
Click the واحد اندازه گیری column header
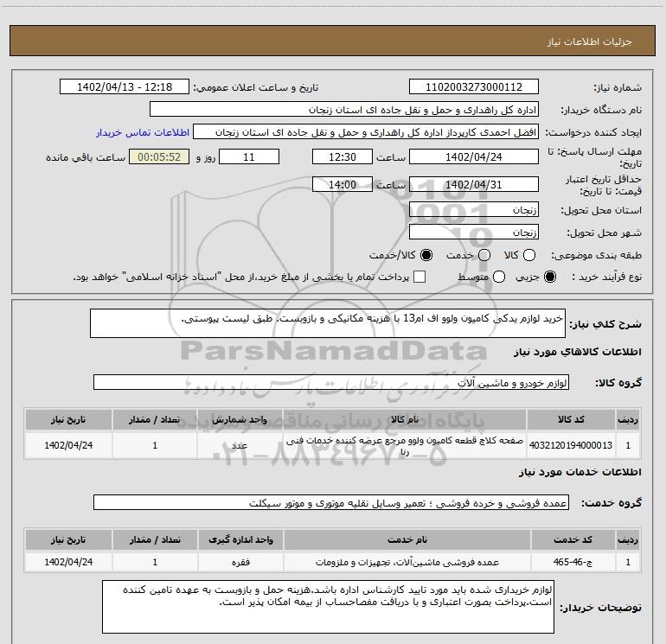[x=240, y=539]
